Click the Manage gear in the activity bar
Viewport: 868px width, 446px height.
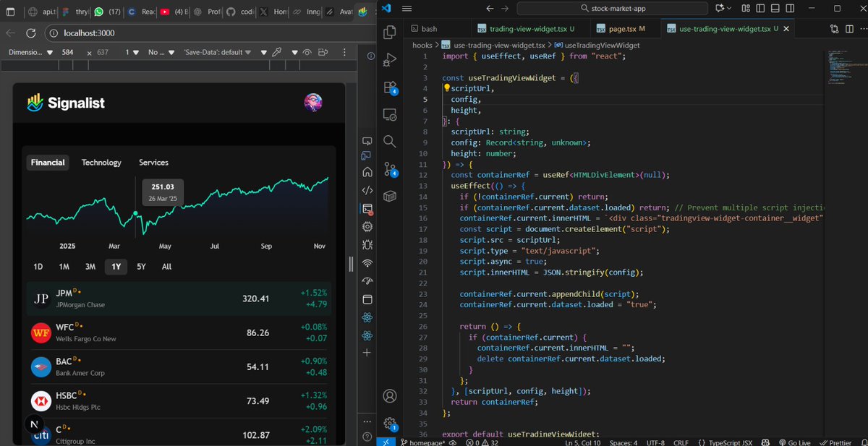click(390, 424)
